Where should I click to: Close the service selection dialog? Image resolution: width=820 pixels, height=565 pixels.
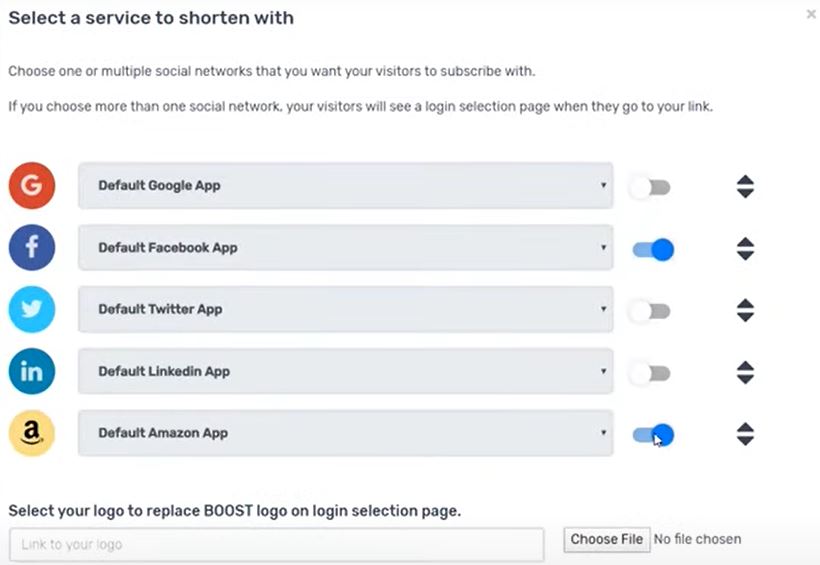[x=810, y=15]
